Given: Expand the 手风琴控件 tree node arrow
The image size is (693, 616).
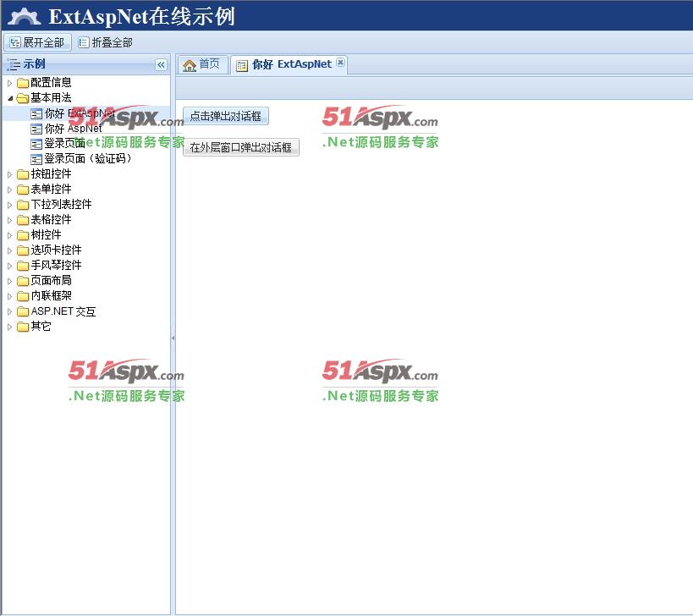Looking at the screenshot, I should pyautogui.click(x=9, y=266).
